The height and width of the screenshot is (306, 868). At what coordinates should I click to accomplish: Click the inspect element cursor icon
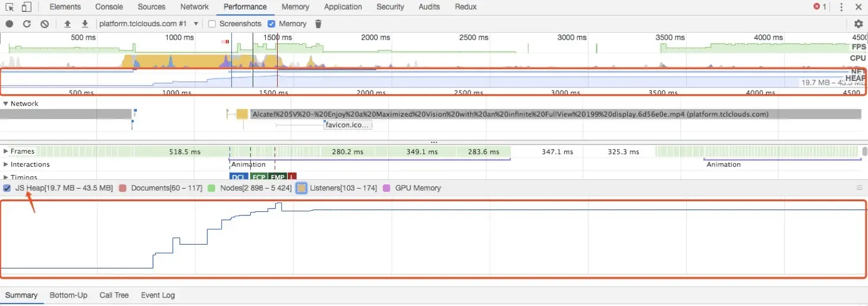[x=10, y=7]
